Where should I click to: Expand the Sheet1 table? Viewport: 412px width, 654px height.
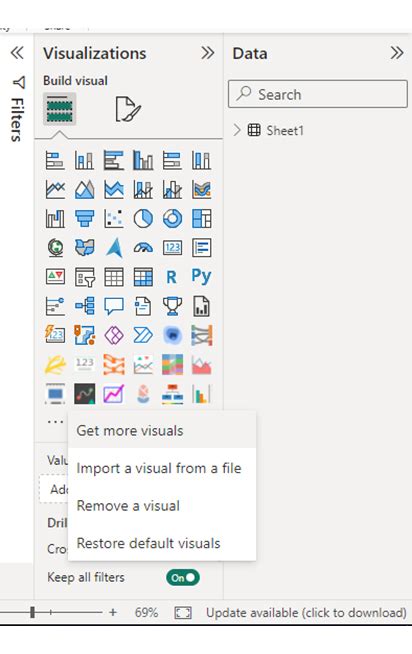(237, 131)
